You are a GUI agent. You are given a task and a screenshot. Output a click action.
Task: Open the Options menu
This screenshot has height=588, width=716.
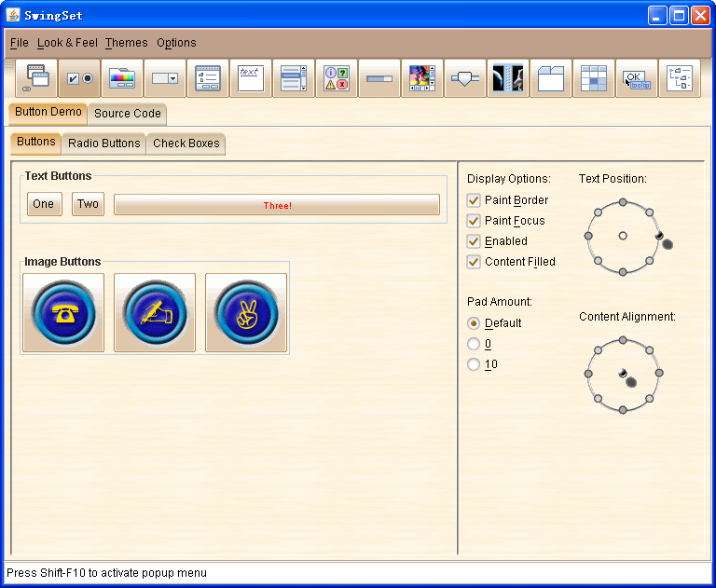[176, 43]
